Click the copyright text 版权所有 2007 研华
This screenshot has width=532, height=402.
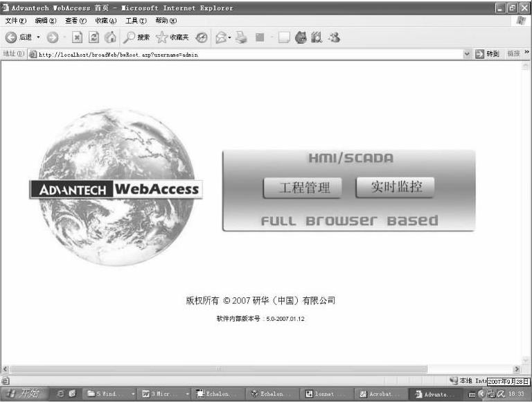click(x=260, y=301)
